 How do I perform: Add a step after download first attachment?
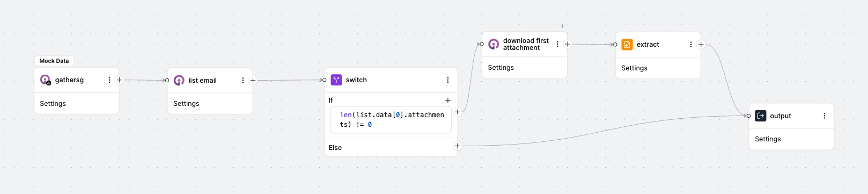point(568,44)
